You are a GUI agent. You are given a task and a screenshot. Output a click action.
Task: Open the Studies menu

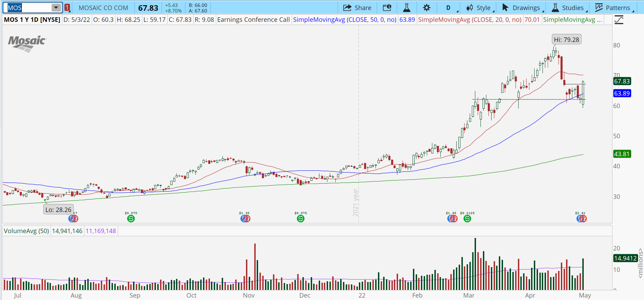(x=569, y=8)
